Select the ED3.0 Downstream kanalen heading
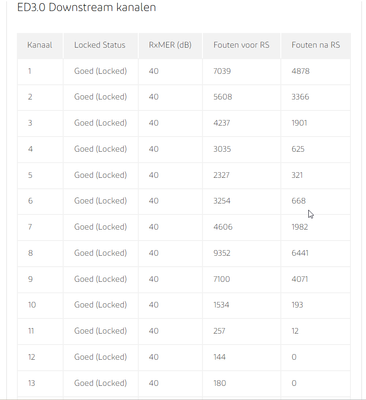 click(86, 7)
